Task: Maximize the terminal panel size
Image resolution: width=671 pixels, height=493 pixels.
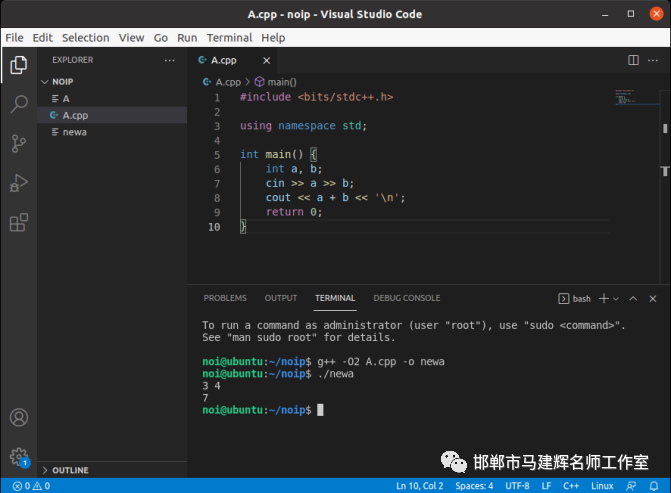Action: pos(633,298)
